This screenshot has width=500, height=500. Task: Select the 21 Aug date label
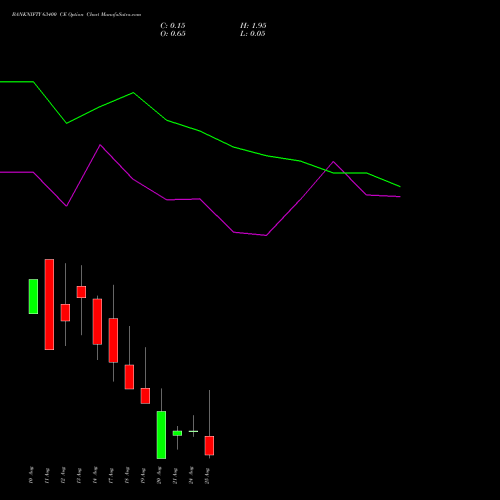175,475
